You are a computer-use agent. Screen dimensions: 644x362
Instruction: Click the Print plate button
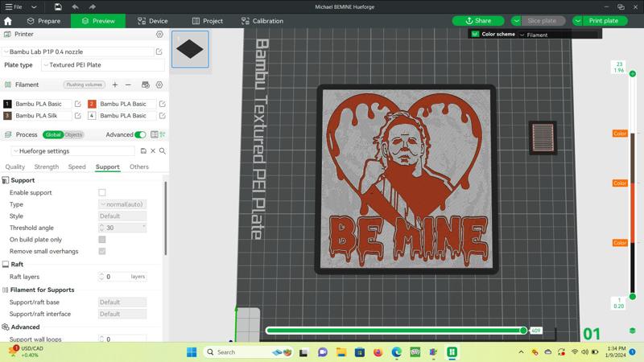coord(604,21)
